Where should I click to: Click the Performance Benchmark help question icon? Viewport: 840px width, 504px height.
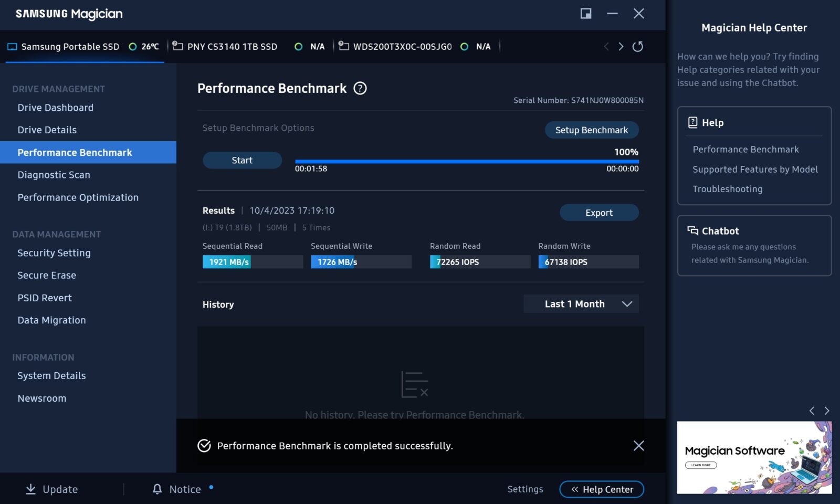tap(360, 88)
